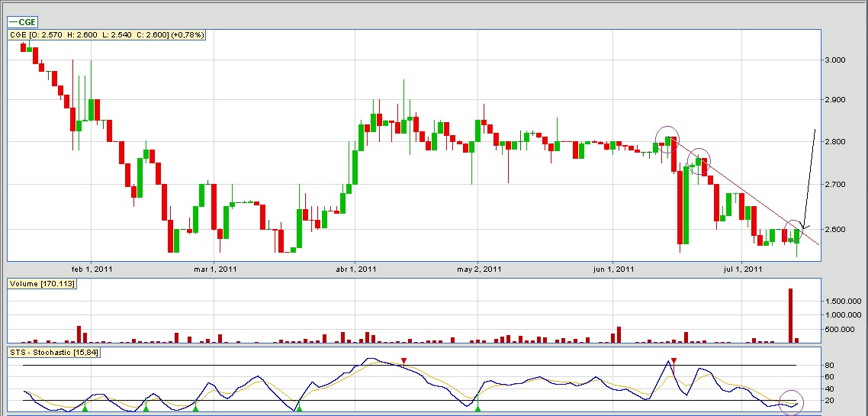This screenshot has height=416, width=868.
Task: Click the 'jun 1, 2011' date axis label
Action: click(x=613, y=269)
